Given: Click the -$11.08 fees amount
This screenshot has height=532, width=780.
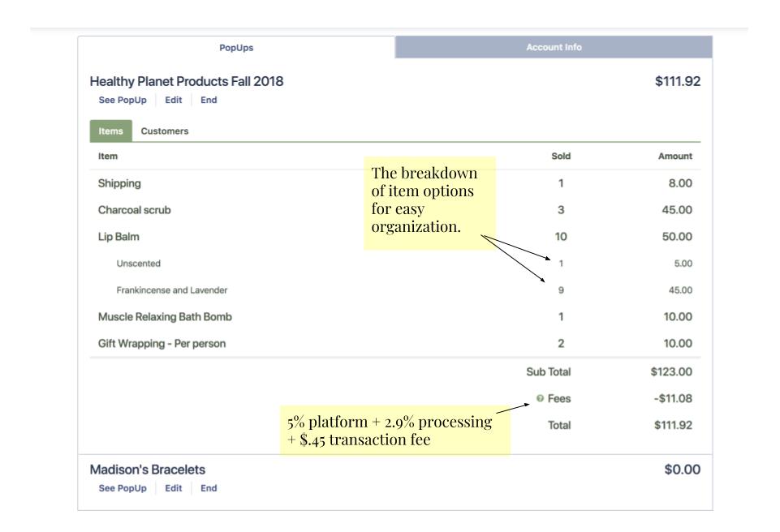Looking at the screenshot, I should (673, 398).
